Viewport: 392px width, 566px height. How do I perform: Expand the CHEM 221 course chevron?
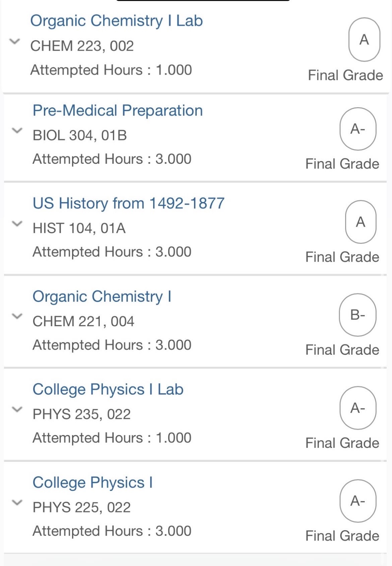(17, 316)
